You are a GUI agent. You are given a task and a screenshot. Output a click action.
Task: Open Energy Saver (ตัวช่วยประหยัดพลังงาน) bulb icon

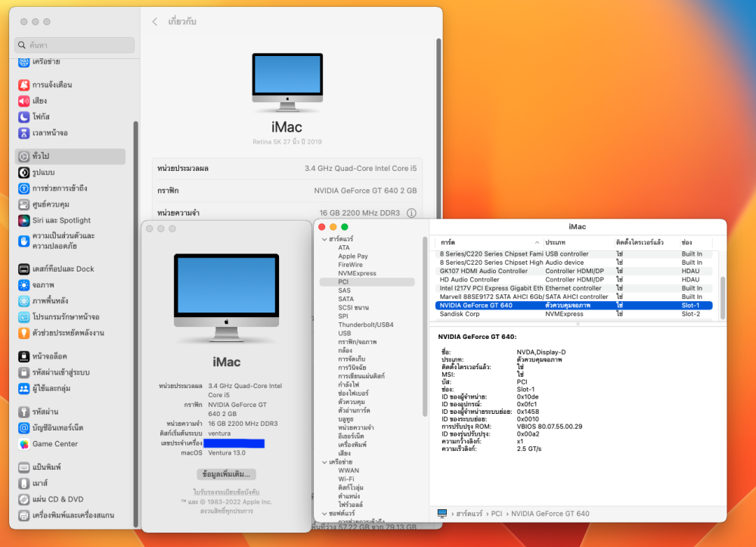pyautogui.click(x=23, y=333)
